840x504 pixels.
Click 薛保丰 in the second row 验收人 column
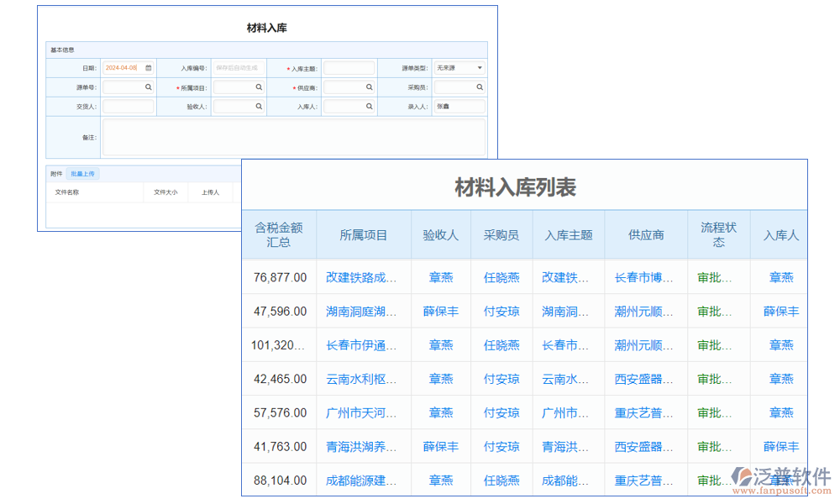point(440,311)
